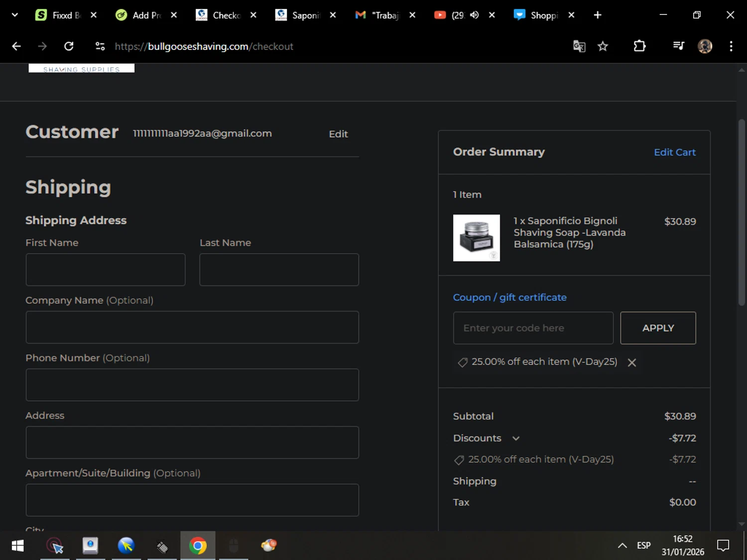
Task: Expand the Discounts chevron
Action: pyautogui.click(x=516, y=439)
